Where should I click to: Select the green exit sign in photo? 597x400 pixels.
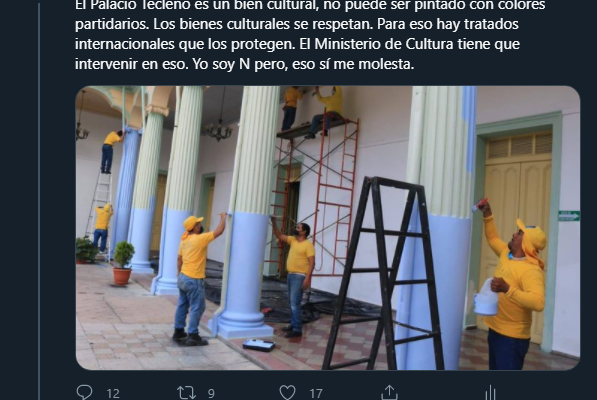coord(569,216)
